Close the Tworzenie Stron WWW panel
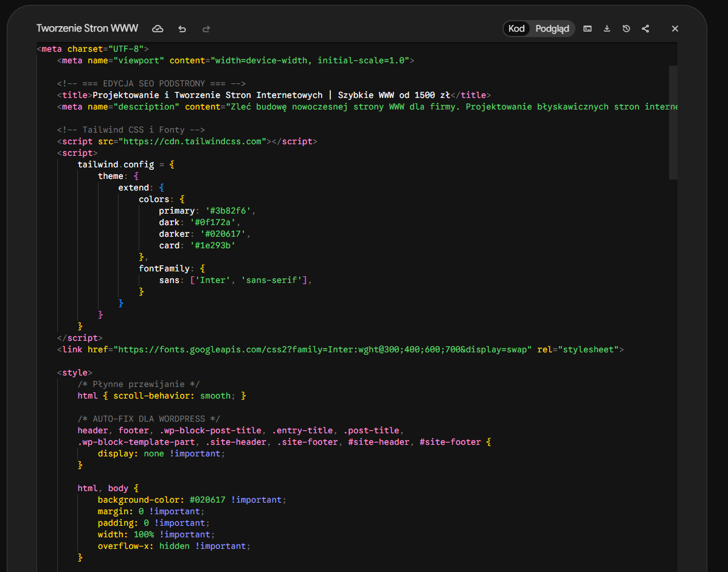The width and height of the screenshot is (728, 572). (675, 29)
